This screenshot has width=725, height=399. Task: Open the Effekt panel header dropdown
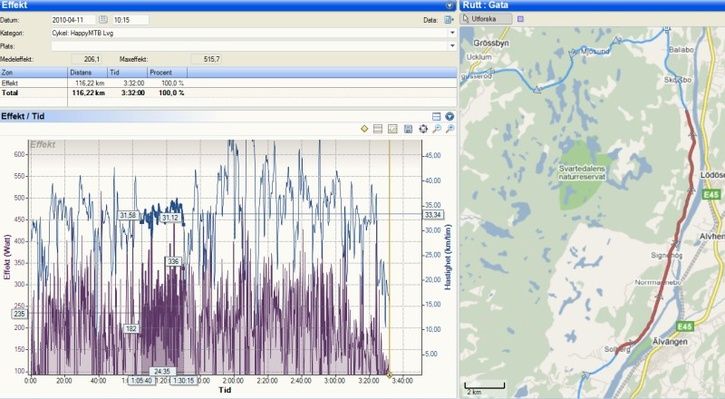[449, 5]
